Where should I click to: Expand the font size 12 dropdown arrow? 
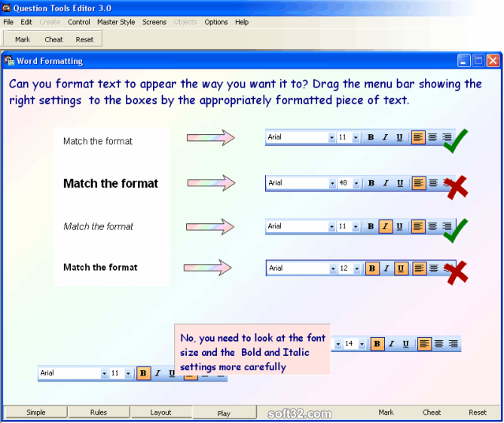click(x=357, y=268)
